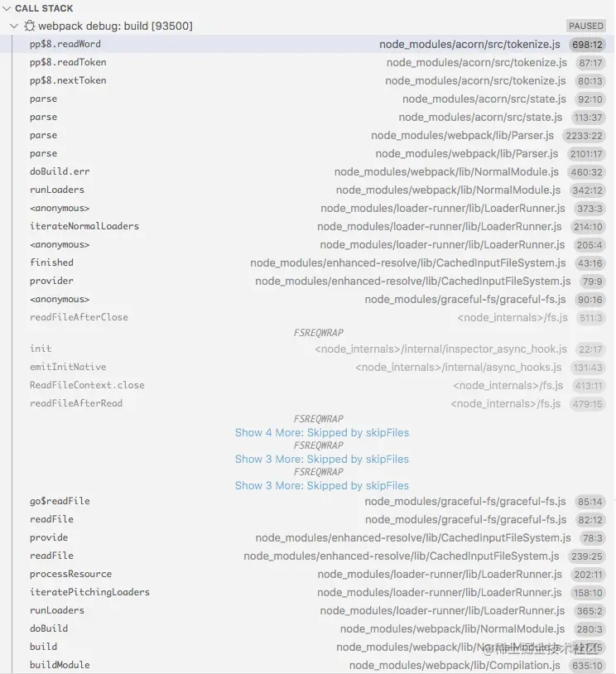616x674 pixels.
Task: Select the readFileAfterClose stack frame
Action: pos(308,317)
